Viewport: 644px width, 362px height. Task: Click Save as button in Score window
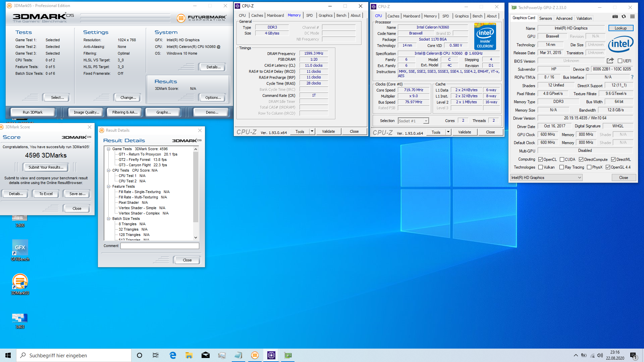pyautogui.click(x=77, y=194)
